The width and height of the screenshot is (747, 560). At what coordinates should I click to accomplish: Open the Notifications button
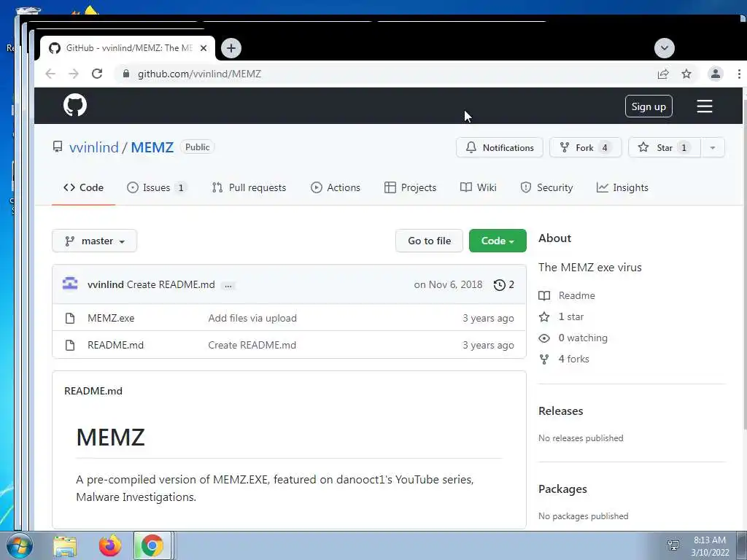(499, 147)
